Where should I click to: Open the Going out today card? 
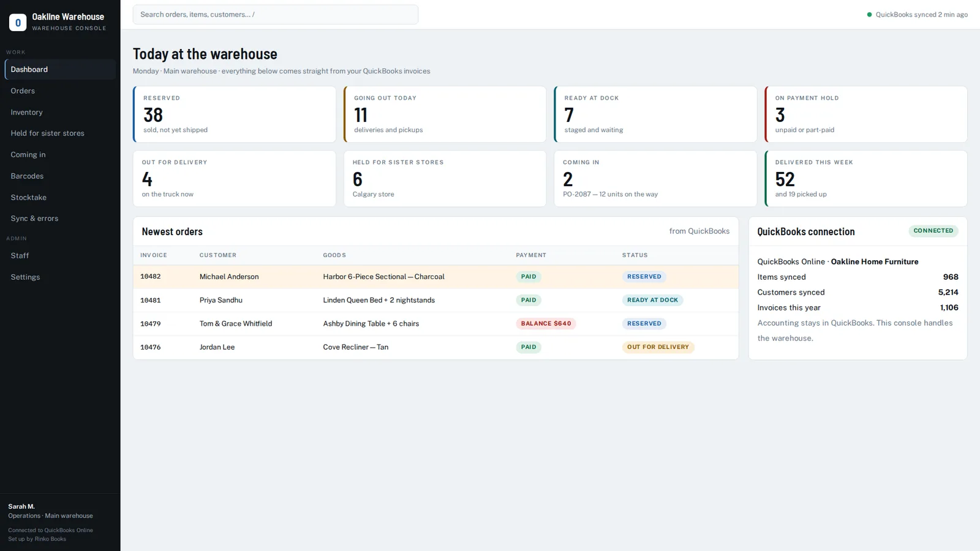tap(445, 114)
